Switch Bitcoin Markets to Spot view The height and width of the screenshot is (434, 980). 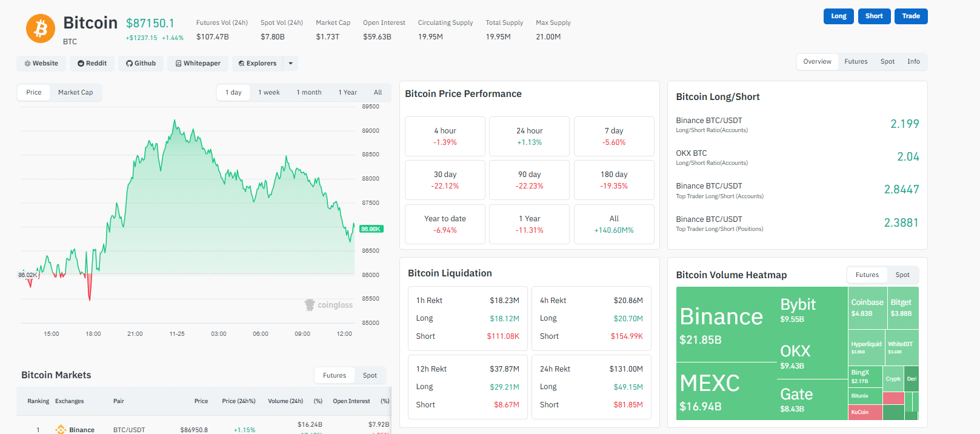[x=370, y=375]
